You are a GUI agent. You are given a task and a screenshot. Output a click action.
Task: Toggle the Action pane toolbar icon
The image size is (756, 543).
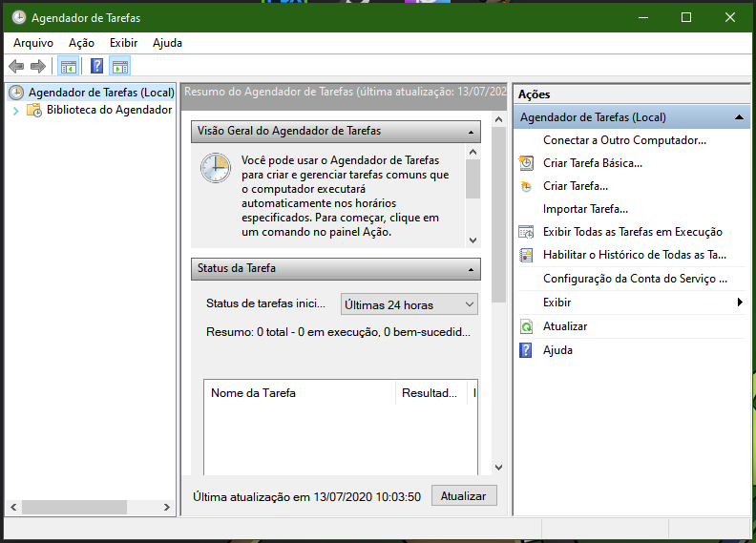click(x=119, y=66)
